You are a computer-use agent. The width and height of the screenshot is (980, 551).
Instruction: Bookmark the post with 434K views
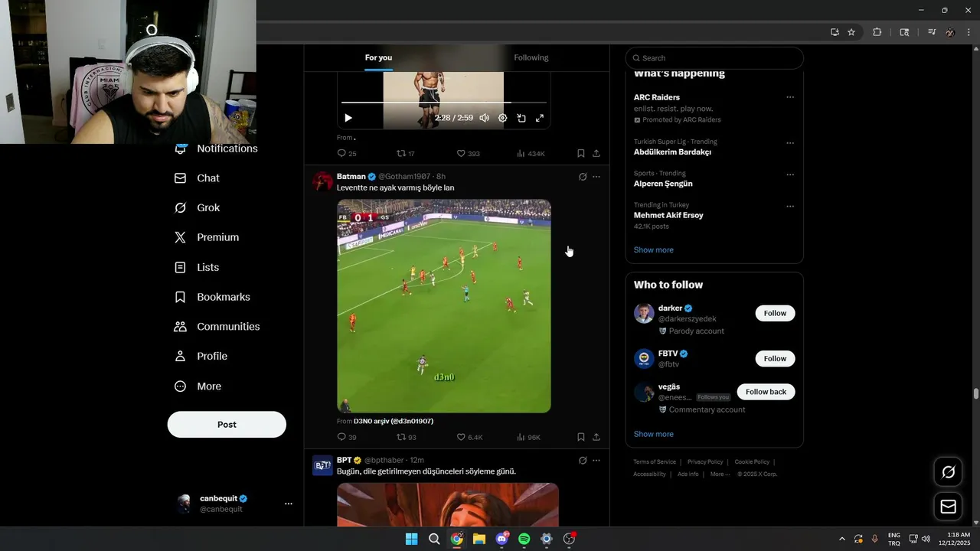click(x=581, y=154)
